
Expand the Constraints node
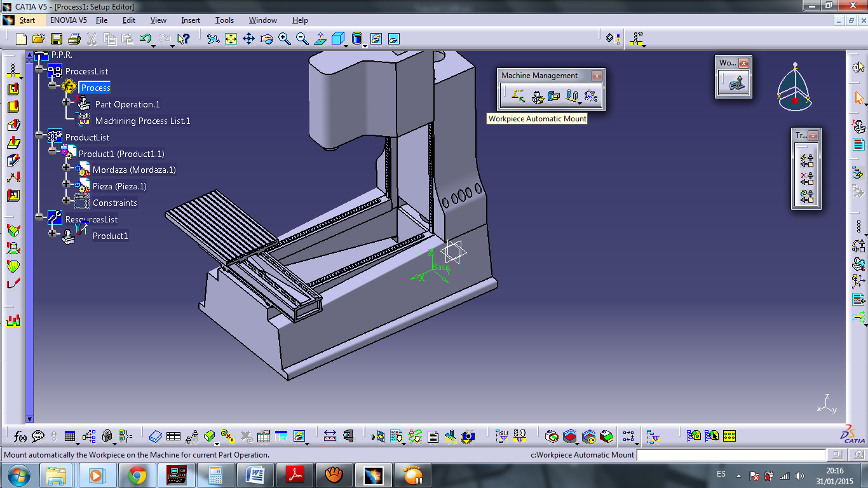66,200
